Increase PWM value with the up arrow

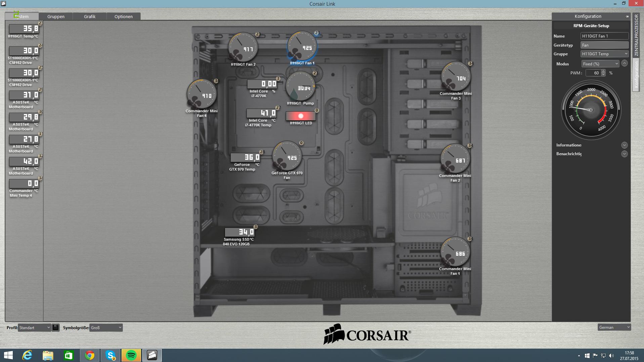point(603,71)
